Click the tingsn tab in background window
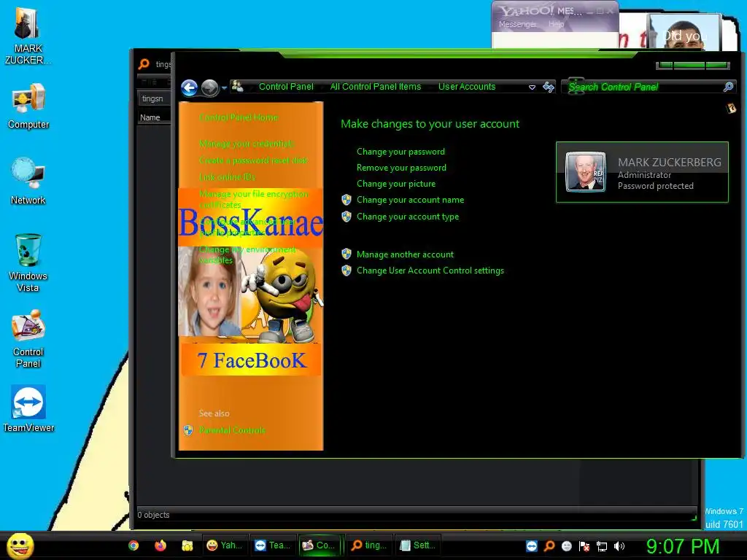The width and height of the screenshot is (747, 560). 152,98
